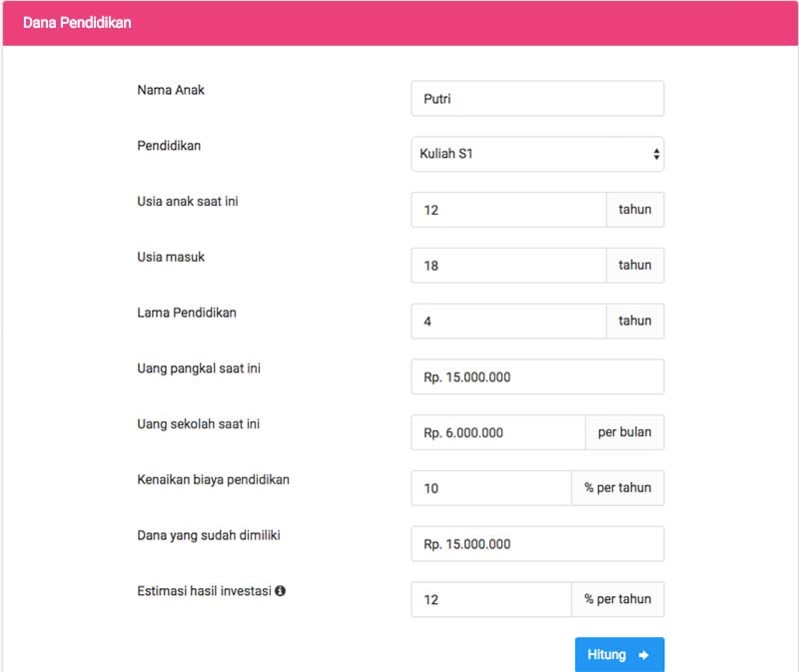Click the 'tahun' addon beside Lama Pendidikan

pyautogui.click(x=634, y=322)
